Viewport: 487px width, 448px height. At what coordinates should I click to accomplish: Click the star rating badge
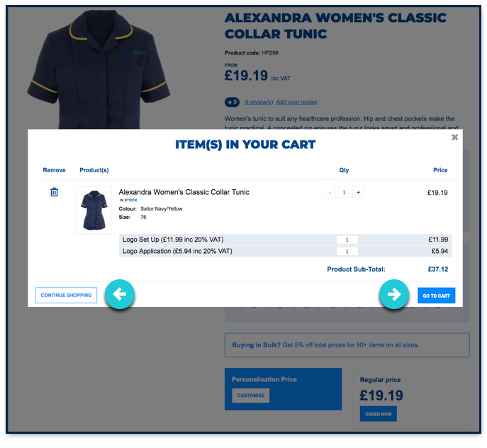pos(232,102)
